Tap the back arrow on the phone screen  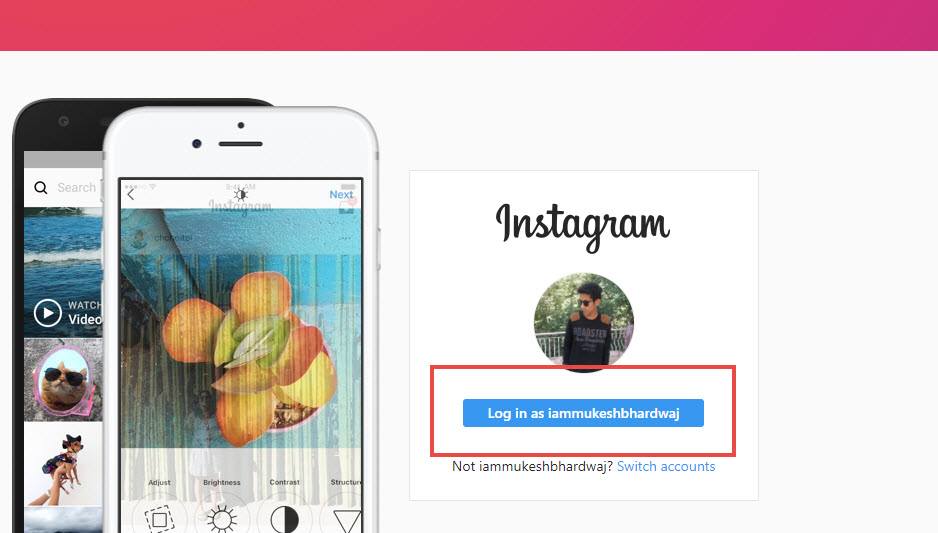(131, 194)
